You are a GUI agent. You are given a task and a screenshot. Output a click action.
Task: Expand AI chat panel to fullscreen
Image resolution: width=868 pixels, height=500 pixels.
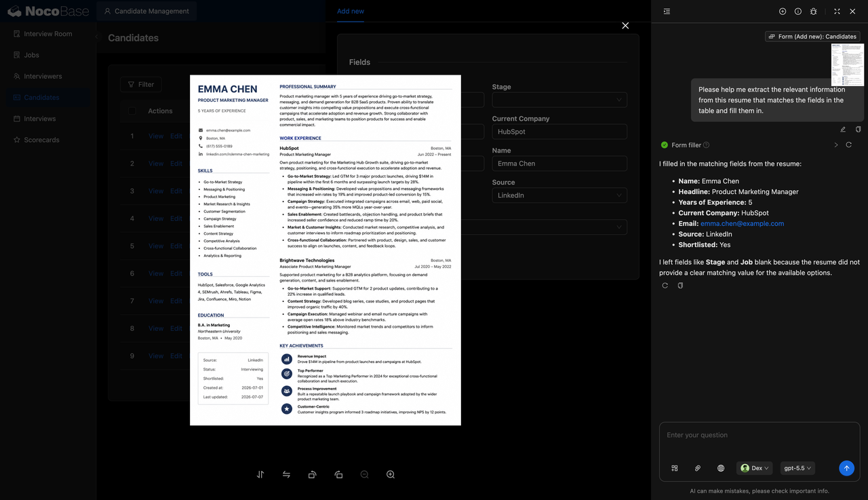tap(837, 12)
